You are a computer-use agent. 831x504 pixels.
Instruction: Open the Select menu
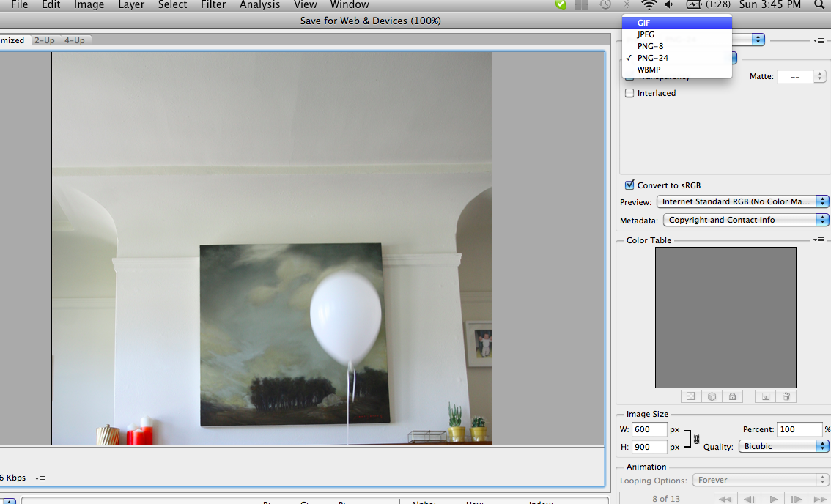(x=172, y=5)
